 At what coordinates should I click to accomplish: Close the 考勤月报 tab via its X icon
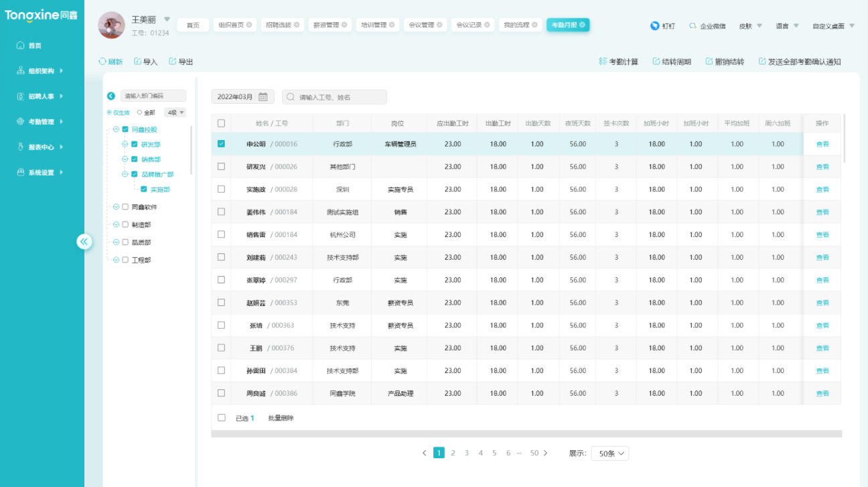point(583,25)
